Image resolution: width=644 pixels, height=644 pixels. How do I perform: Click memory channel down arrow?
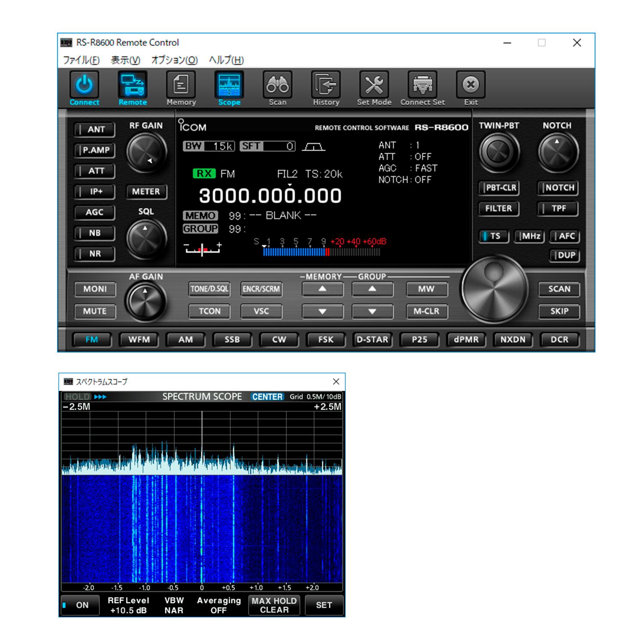pyautogui.click(x=322, y=311)
